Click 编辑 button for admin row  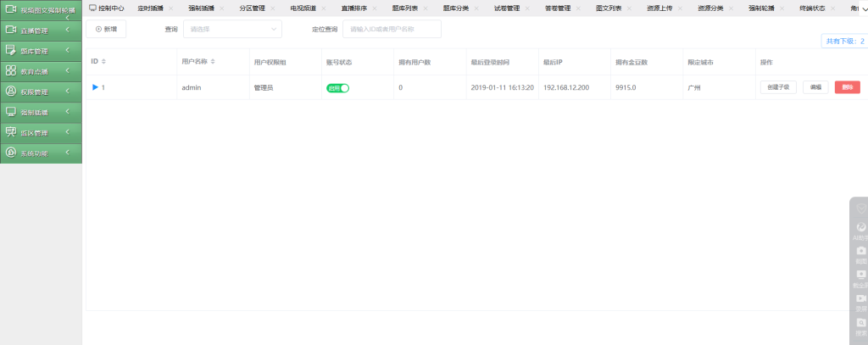pyautogui.click(x=815, y=87)
